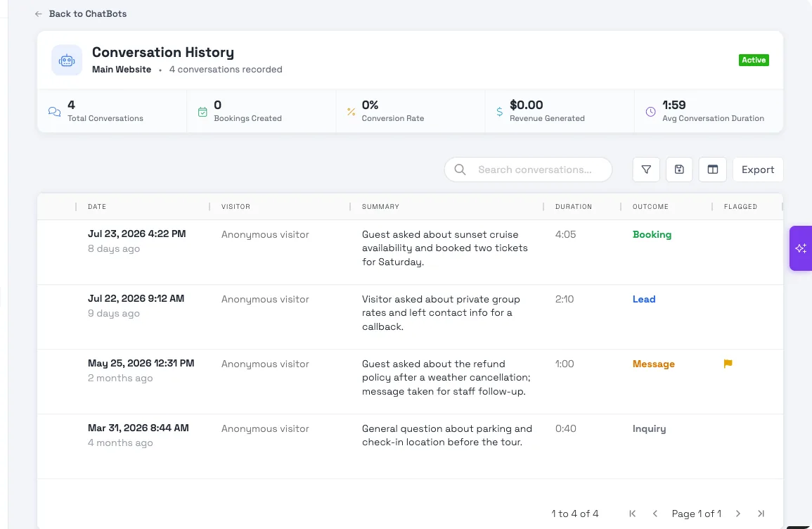Go to the next page chevron
812x529 pixels.
(738, 514)
